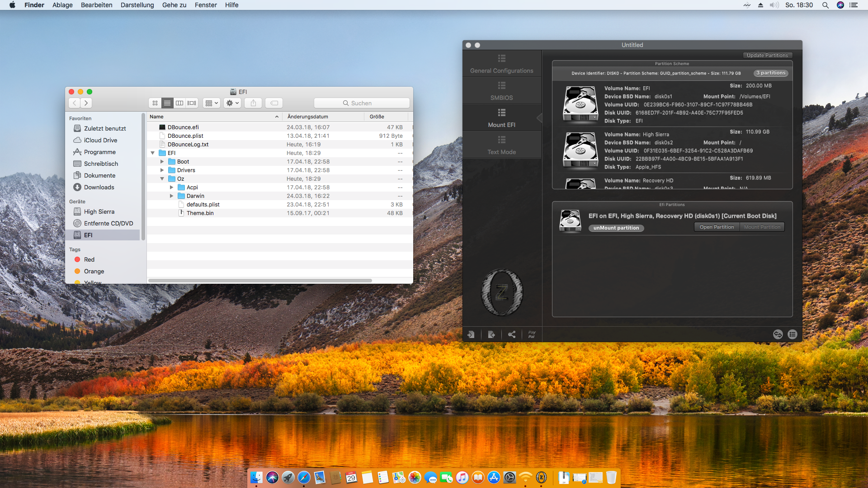Expand the Boot folder
868x488 pixels.
point(162,162)
